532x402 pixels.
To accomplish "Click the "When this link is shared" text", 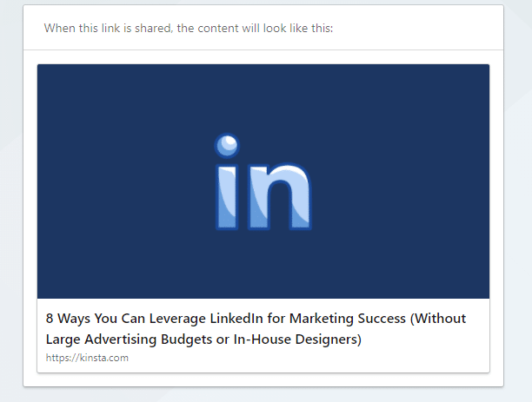I will (108, 28).
